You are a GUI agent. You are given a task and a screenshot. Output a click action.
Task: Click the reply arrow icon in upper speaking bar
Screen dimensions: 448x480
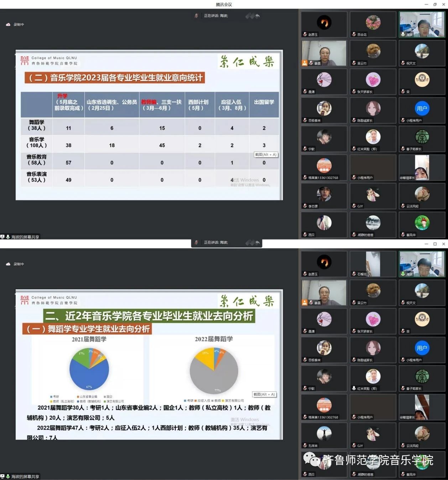[257, 16]
